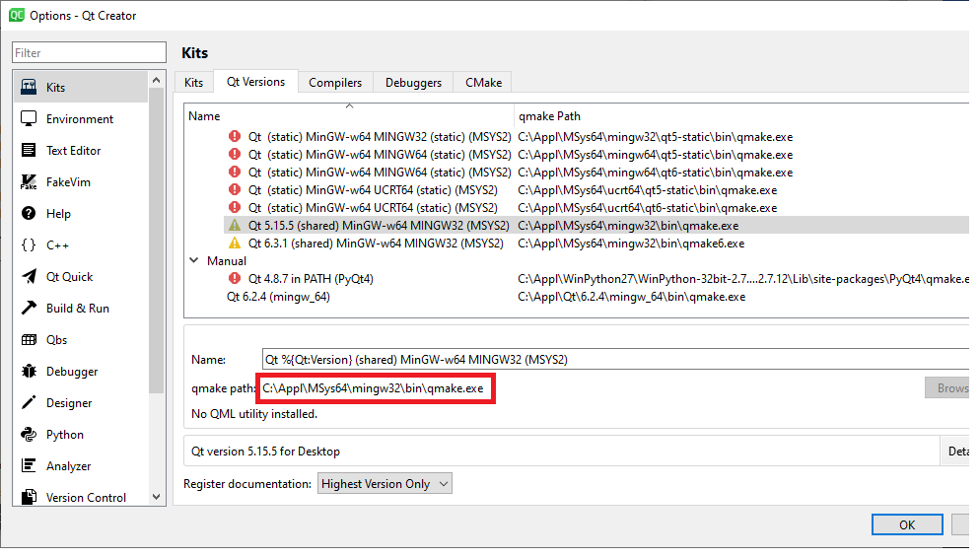Collapse the Manual versions group
Screen dimensions: 980x557
(194, 260)
